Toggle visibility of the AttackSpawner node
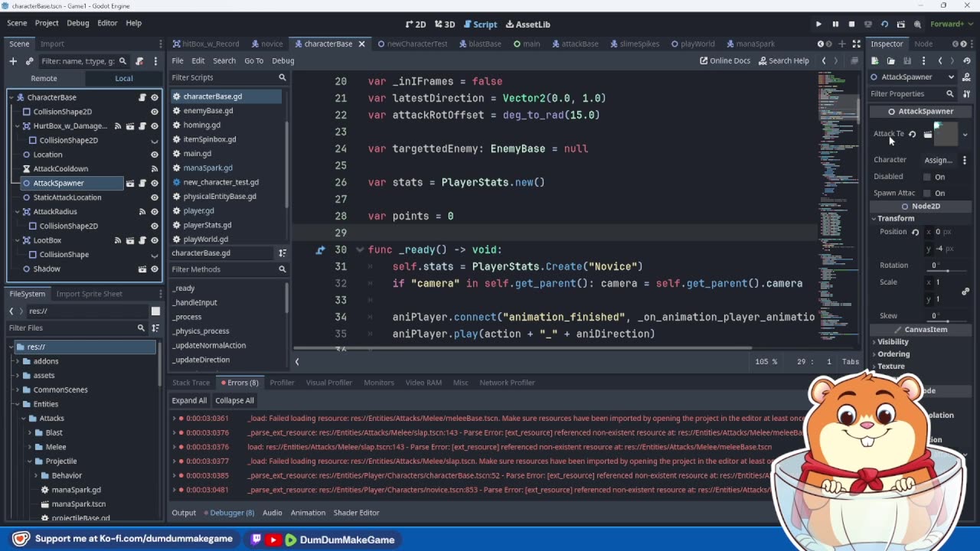Viewport: 980px width, 551px height. click(155, 183)
